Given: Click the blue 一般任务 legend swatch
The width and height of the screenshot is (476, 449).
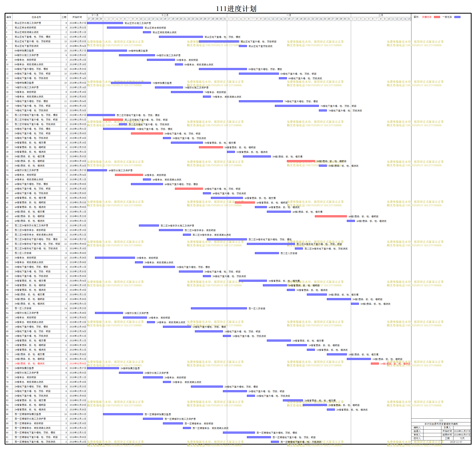Looking at the screenshot, I should [457, 17].
